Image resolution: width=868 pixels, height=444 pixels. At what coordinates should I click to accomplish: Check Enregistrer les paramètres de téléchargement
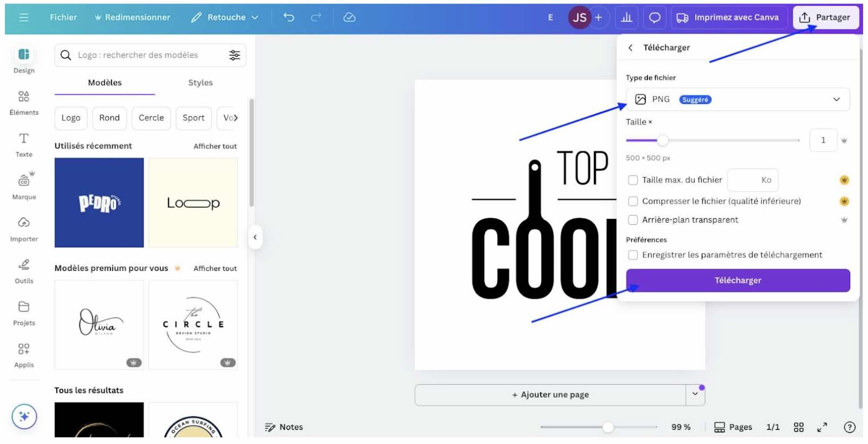click(633, 255)
